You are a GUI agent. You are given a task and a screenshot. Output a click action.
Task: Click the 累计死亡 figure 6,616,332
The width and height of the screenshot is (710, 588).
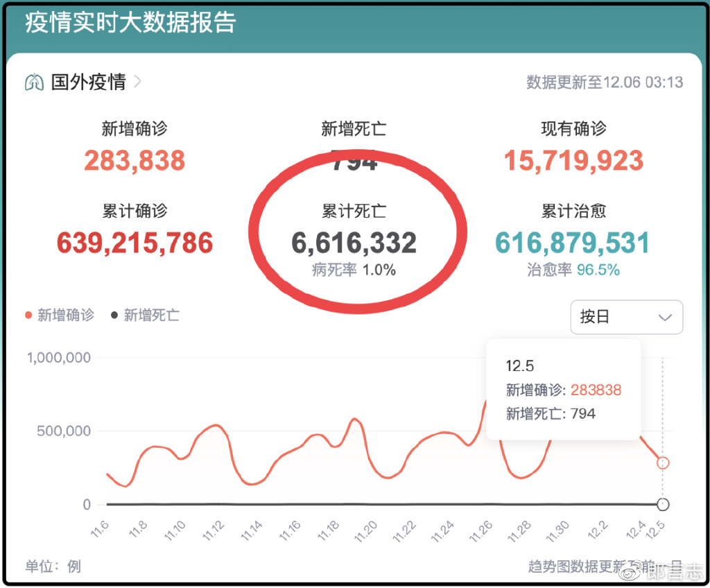(x=354, y=243)
